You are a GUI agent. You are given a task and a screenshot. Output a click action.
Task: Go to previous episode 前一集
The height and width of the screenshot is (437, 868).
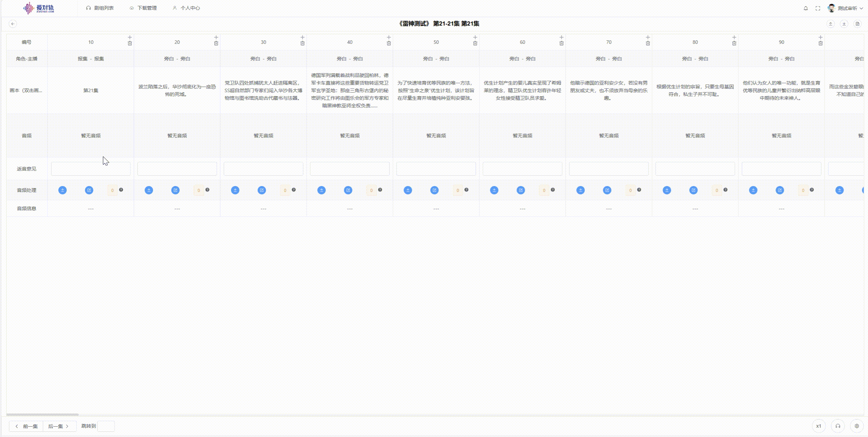[26, 426]
